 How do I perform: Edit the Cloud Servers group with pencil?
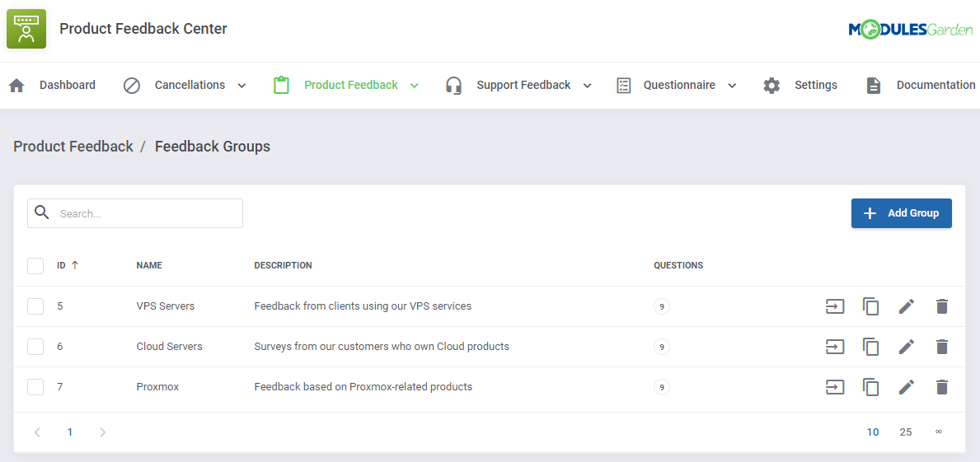[907, 347]
